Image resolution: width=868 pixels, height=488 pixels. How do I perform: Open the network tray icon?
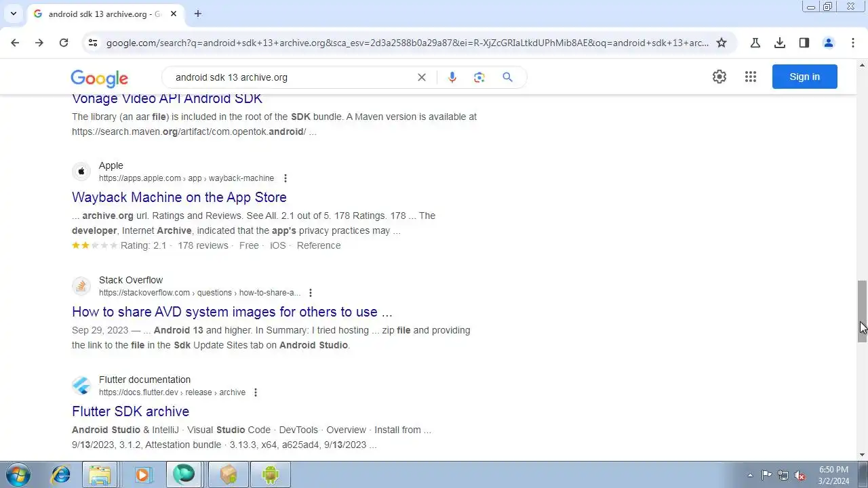click(783, 475)
